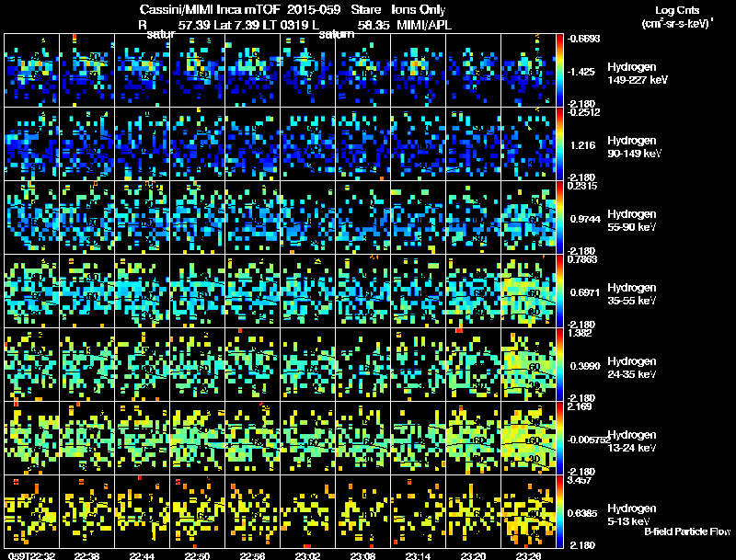The height and width of the screenshot is (560, 736).
Task: Click the color bar beside Hydrogen 5-13 keV
Action: click(x=559, y=512)
